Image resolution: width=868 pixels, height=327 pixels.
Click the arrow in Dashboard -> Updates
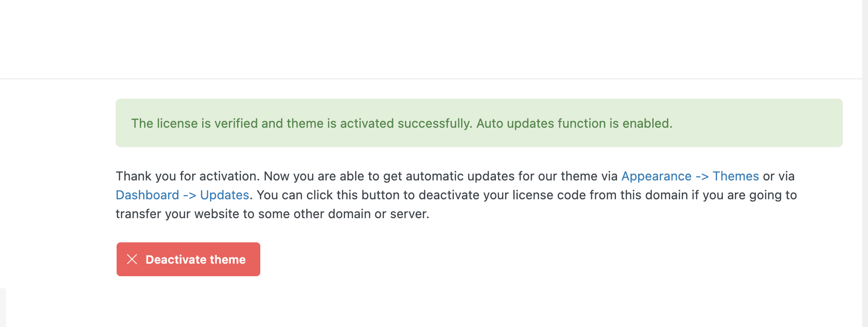[190, 195]
